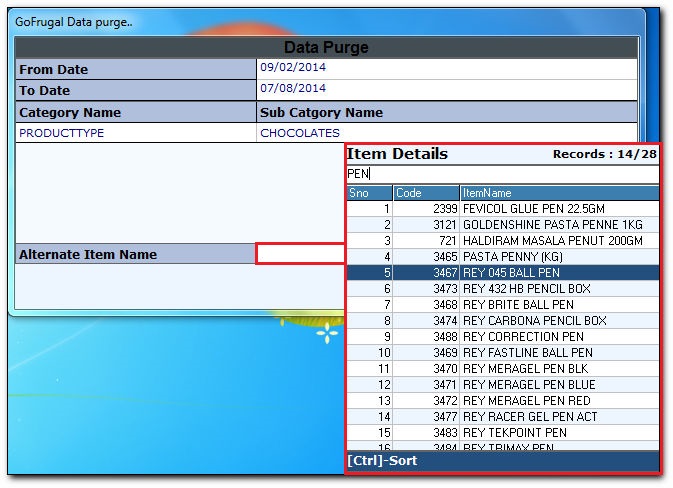The image size is (673, 488).
Task: Click the Sub Catgory Name column header
Action: [446, 112]
